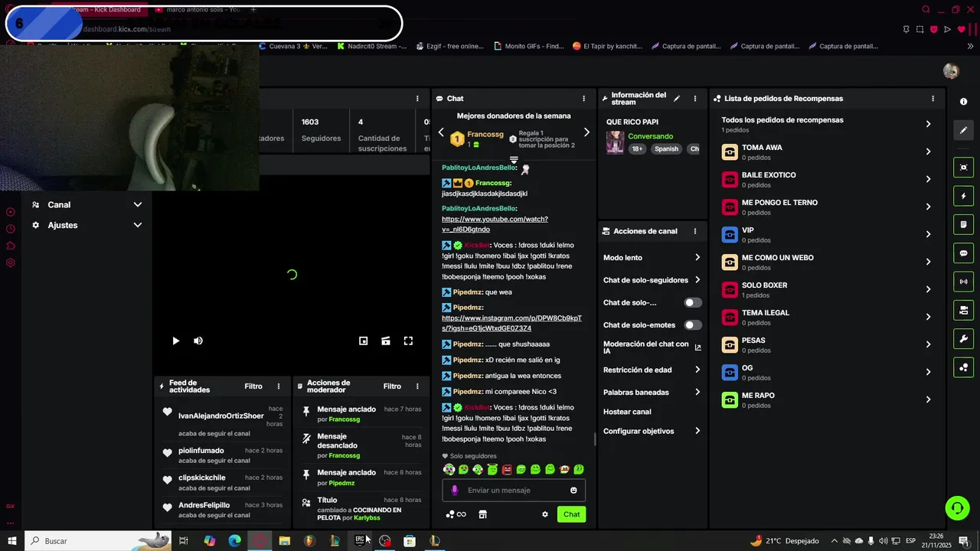Open the ME RAPO reward row

[x=826, y=399]
